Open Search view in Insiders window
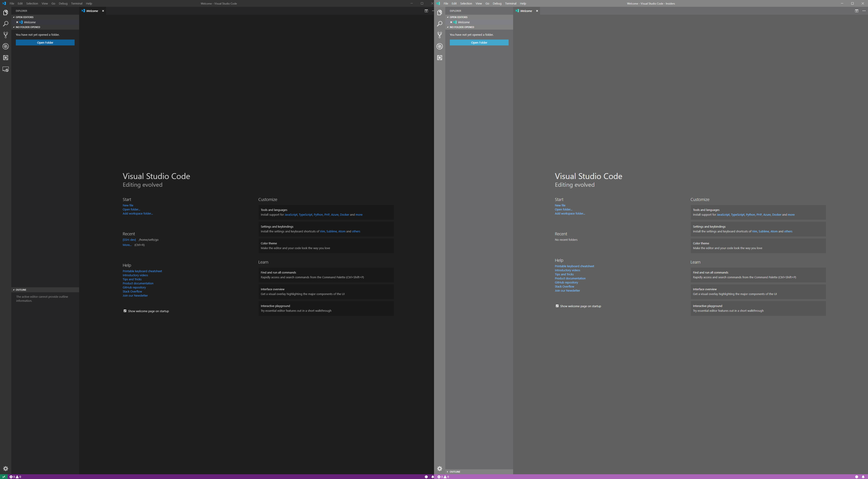This screenshot has width=868, height=479. tap(439, 24)
